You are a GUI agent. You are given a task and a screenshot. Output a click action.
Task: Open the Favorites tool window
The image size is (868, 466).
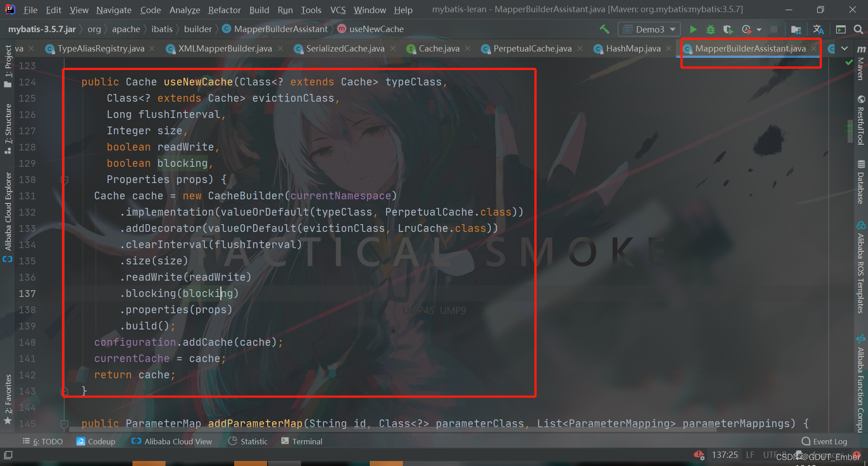pyautogui.click(x=8, y=399)
